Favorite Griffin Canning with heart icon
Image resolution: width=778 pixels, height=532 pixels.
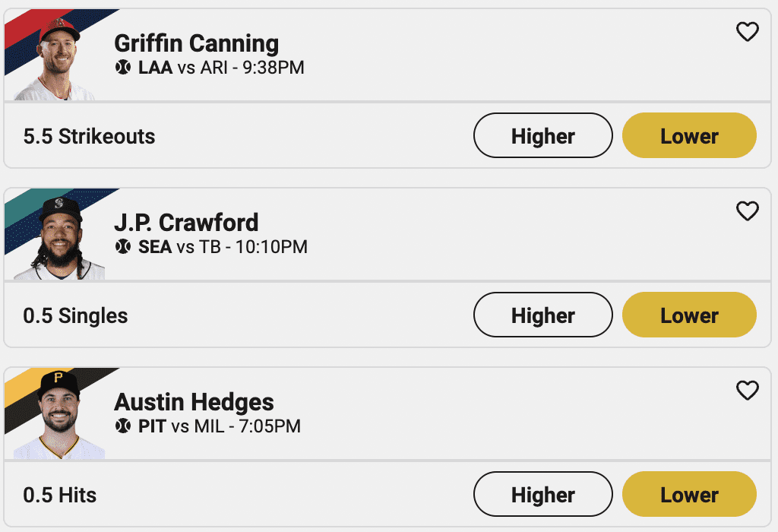[x=748, y=32]
